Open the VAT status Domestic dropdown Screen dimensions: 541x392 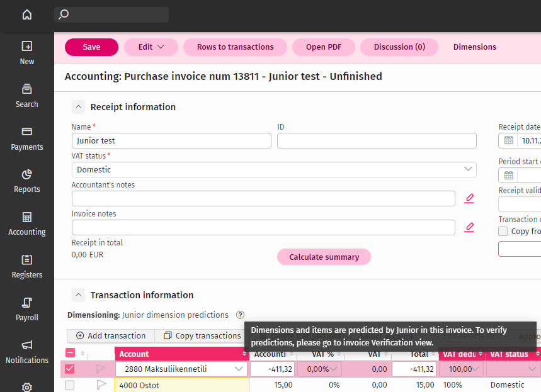pos(274,170)
